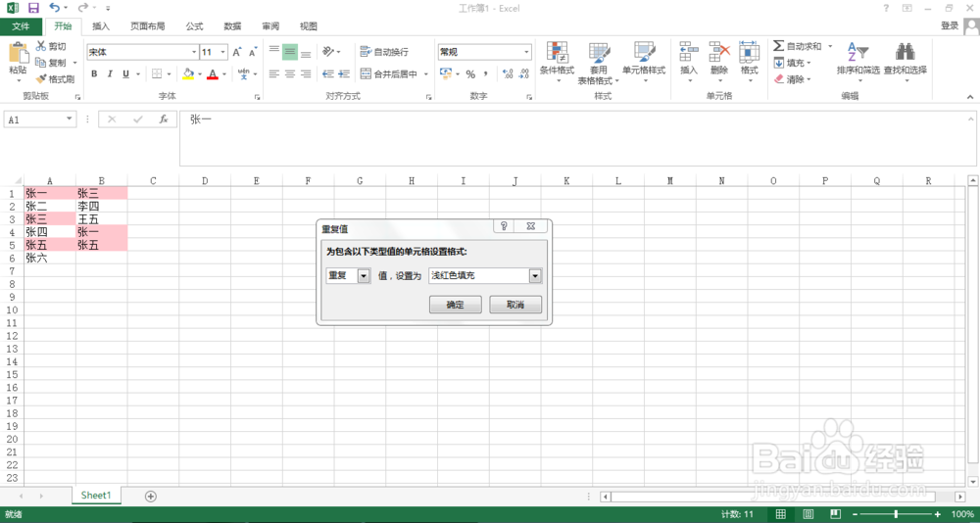This screenshot has height=523, width=980.
Task: Open Format as Table (套用表格格式)
Action: pos(598,63)
